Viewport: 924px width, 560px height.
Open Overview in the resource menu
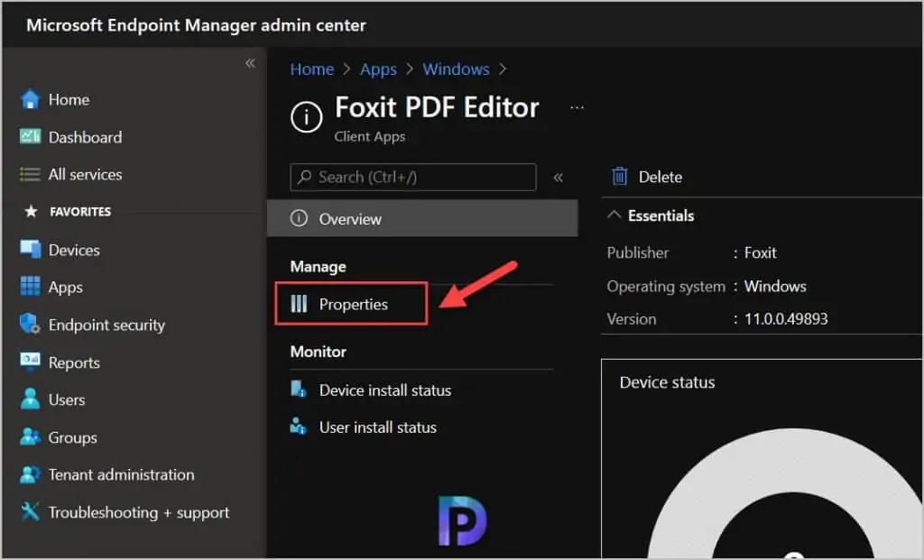coord(422,218)
